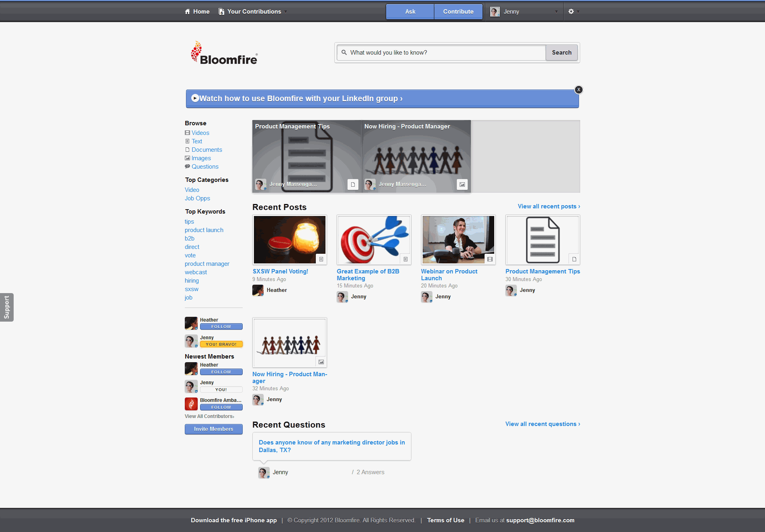Click Bloomfire Ambassador avatar in Newest Members

[191, 404]
